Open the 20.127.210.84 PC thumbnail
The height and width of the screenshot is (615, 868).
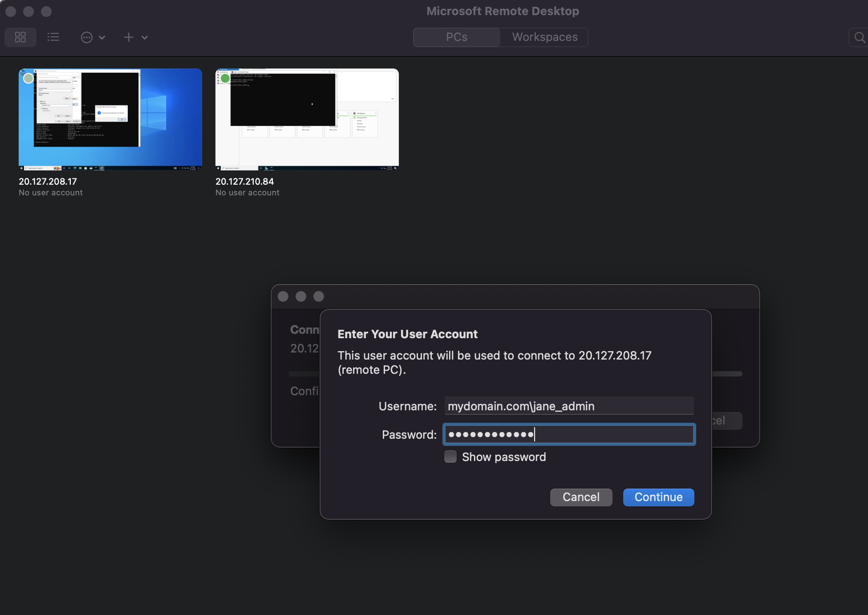[307, 119]
